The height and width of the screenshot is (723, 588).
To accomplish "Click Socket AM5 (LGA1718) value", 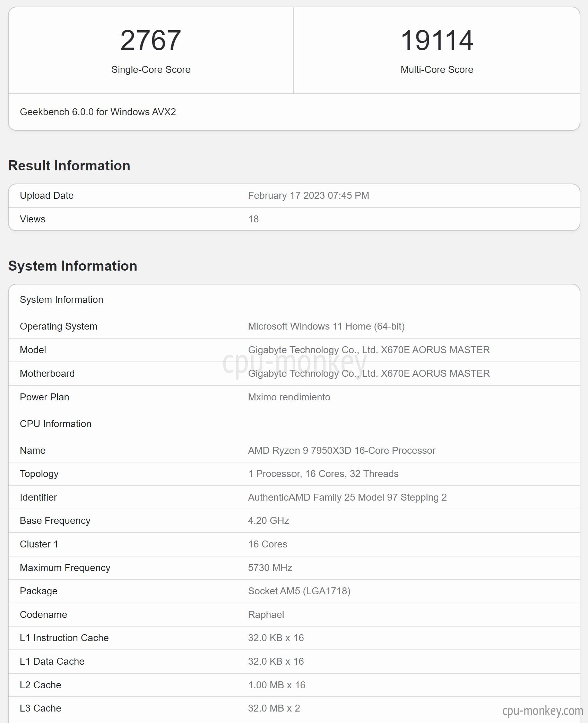I will pos(299,591).
